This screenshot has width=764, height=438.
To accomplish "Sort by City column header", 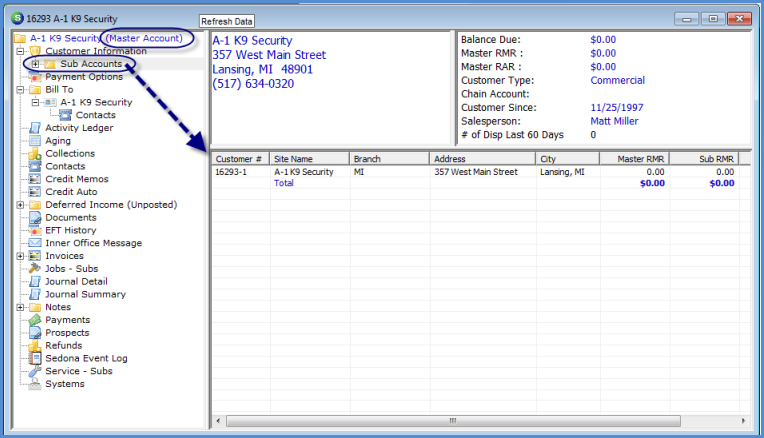I will click(x=568, y=159).
